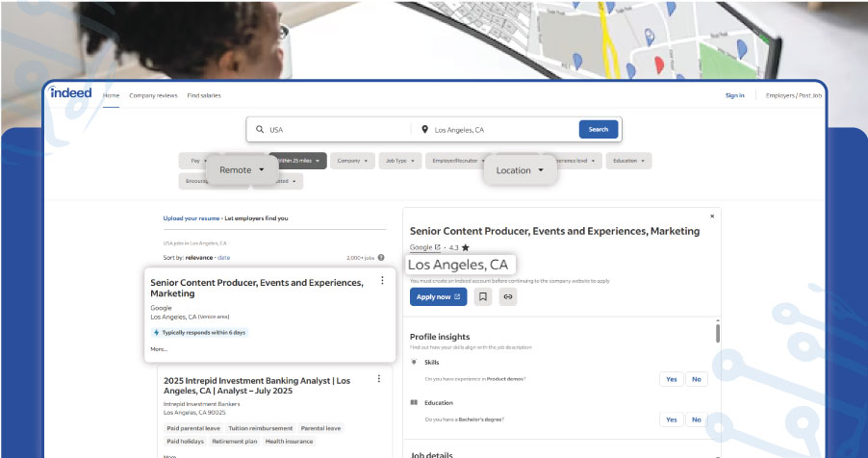Click the Apply now button
868x458 pixels.
point(439,297)
